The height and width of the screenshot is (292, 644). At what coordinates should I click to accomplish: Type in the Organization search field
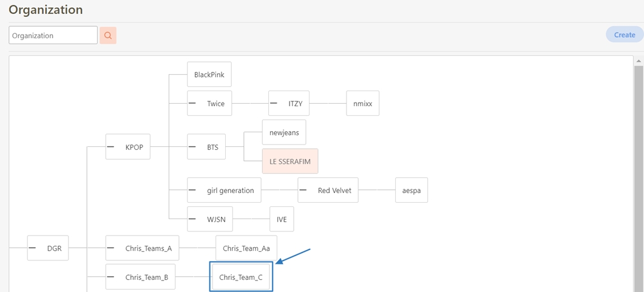tap(53, 35)
